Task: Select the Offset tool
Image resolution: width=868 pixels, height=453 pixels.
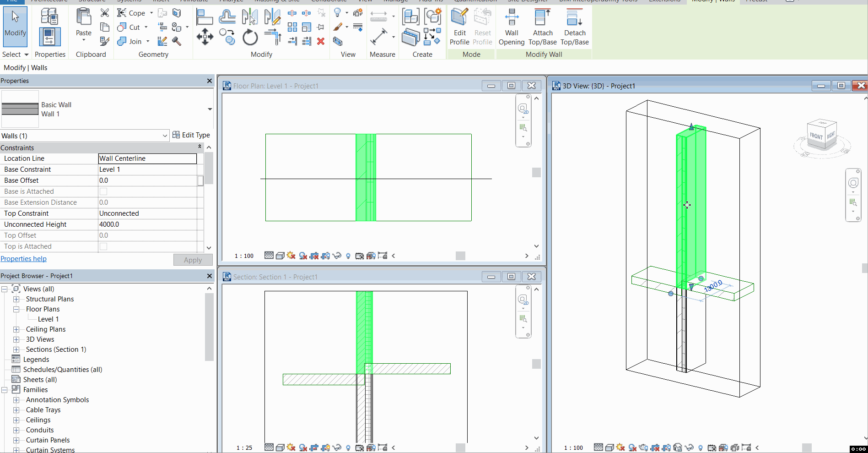Action: pos(227,17)
